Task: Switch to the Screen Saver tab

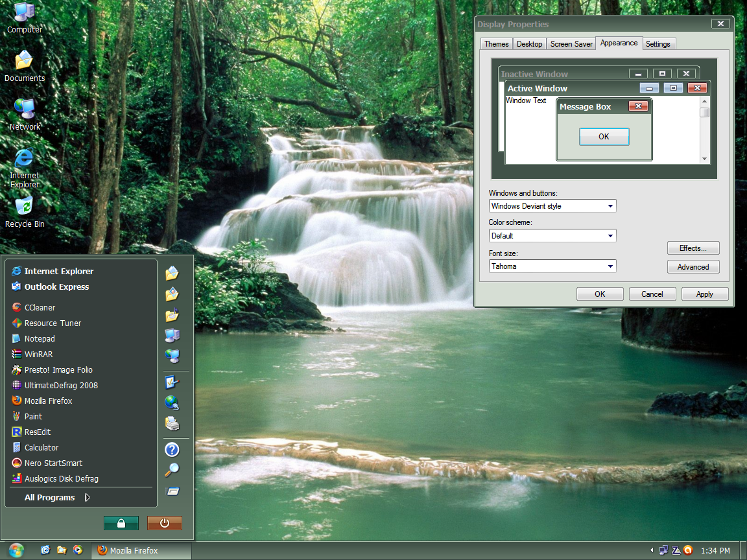Action: pyautogui.click(x=571, y=44)
